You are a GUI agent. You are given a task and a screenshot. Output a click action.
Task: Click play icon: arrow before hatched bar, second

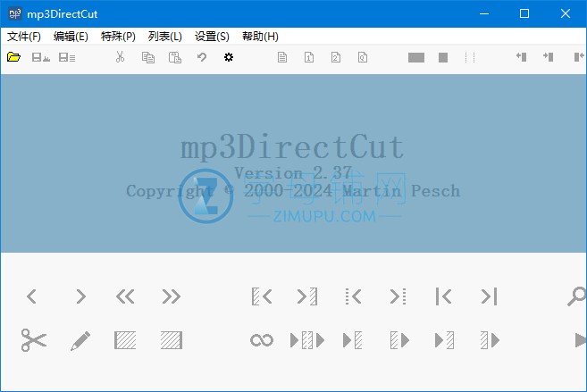[444, 340]
